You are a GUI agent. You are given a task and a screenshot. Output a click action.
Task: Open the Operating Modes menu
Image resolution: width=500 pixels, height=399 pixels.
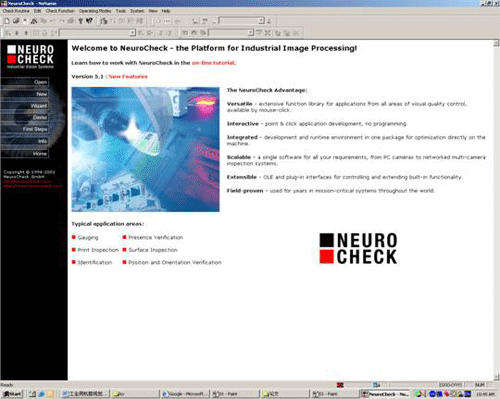click(95, 11)
